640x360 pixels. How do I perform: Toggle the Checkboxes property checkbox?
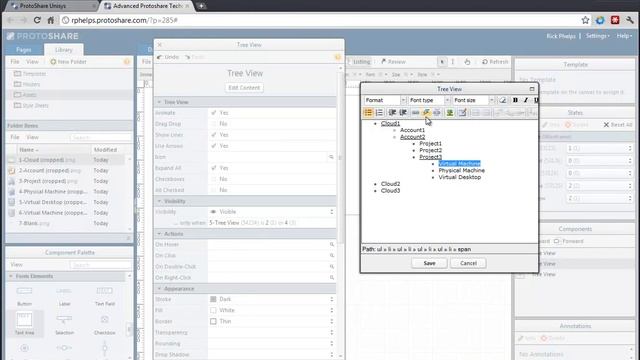[213, 179]
